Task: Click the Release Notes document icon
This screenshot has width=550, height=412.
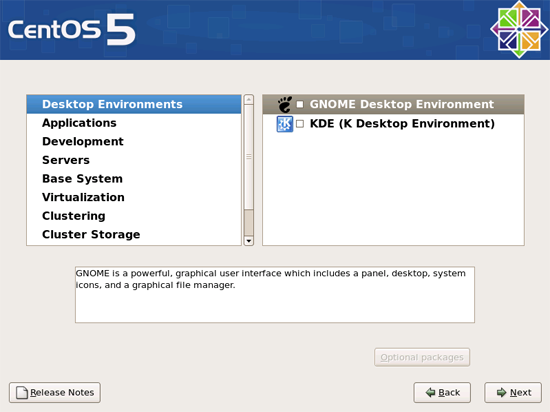Action: point(22,392)
